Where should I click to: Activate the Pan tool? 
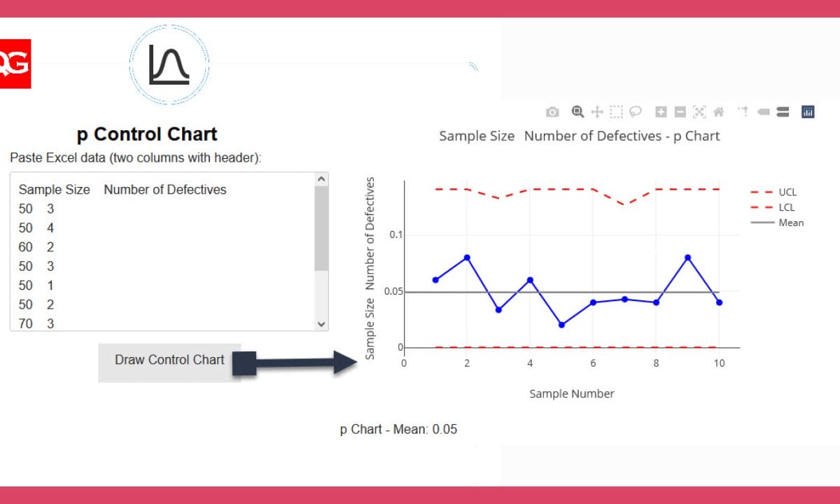[597, 112]
